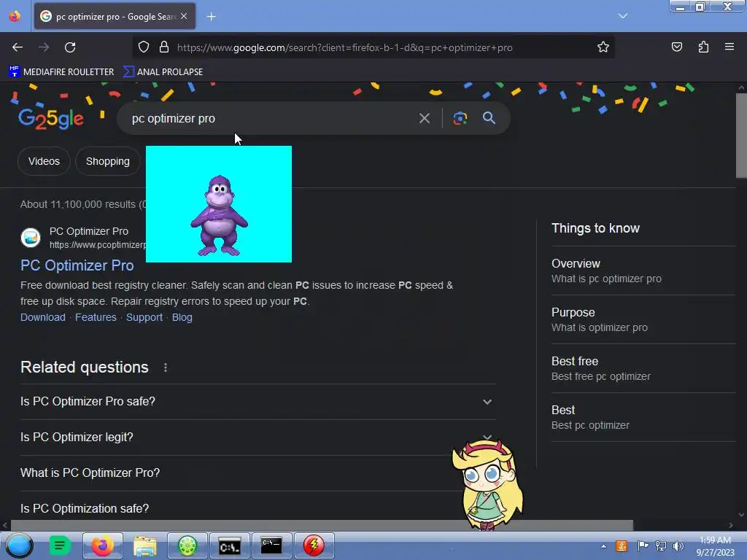747x560 pixels.
Task: Click the horizontal page scrollbar
Action: click(322, 525)
